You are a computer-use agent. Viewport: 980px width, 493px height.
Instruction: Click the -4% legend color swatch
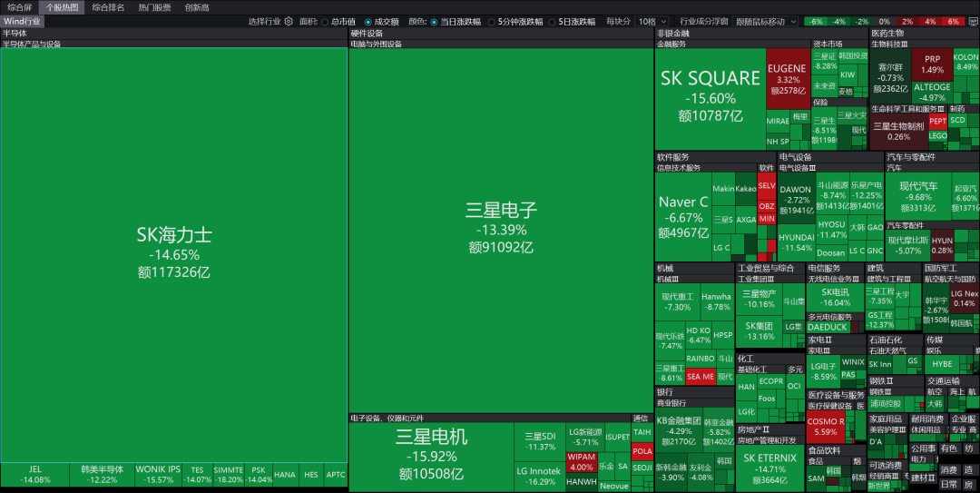coord(838,21)
